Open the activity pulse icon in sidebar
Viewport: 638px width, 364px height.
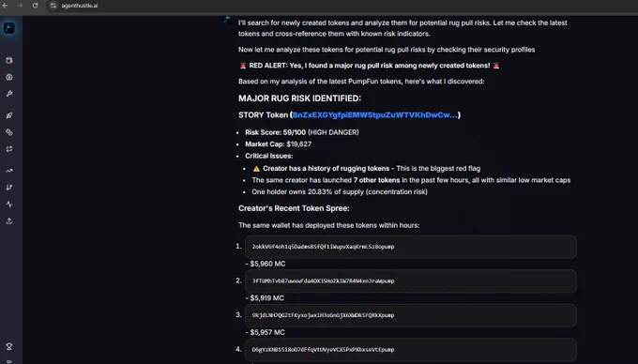click(9, 205)
